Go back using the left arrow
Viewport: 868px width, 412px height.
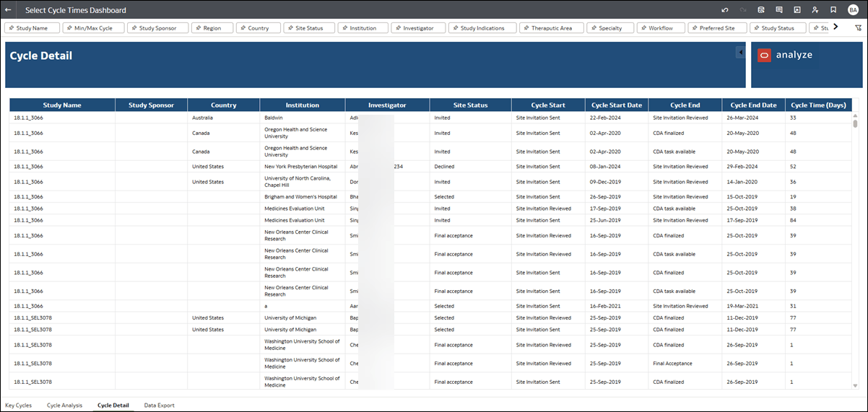[8, 10]
